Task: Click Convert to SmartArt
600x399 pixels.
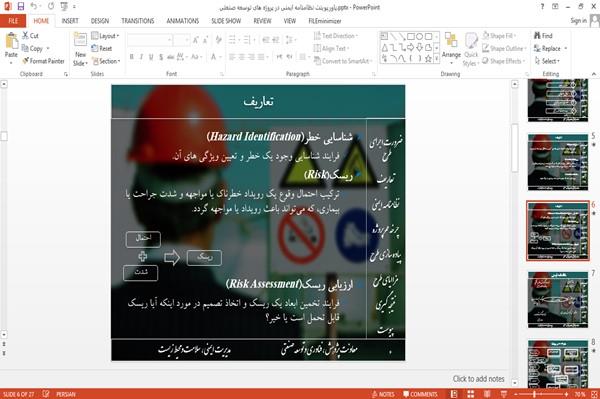Action: click(x=343, y=61)
